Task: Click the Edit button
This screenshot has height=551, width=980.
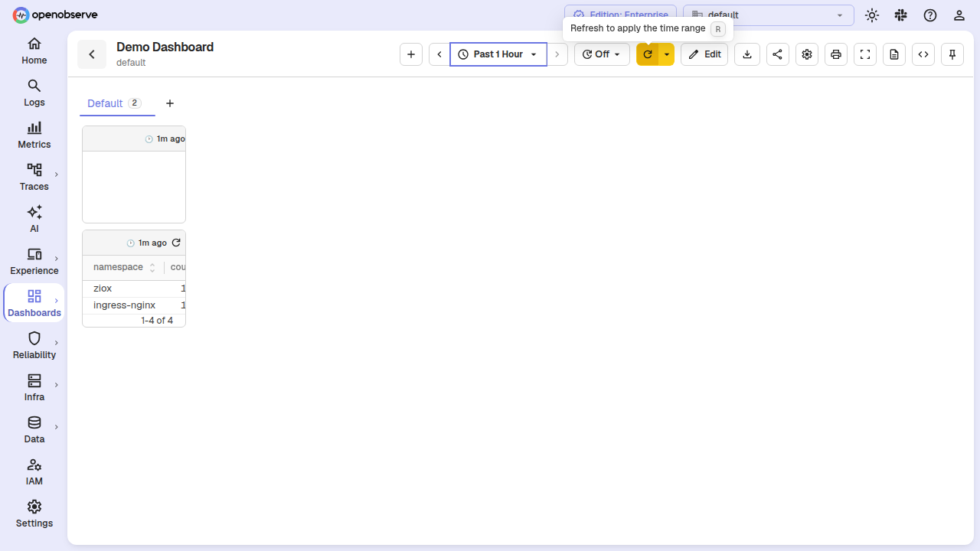Action: pos(704,54)
